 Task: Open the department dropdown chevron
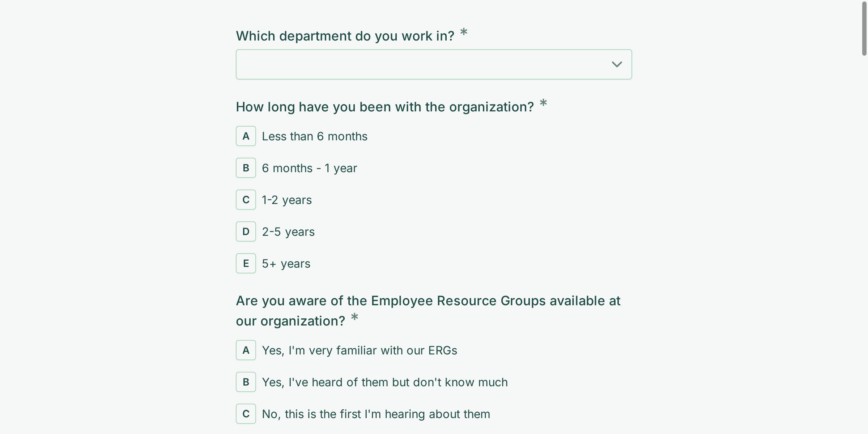tap(617, 64)
